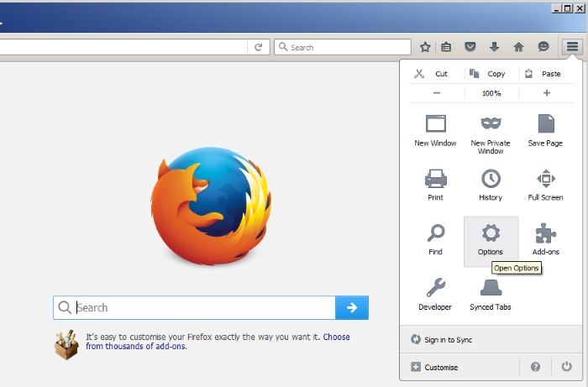Open a New Window

click(x=435, y=131)
